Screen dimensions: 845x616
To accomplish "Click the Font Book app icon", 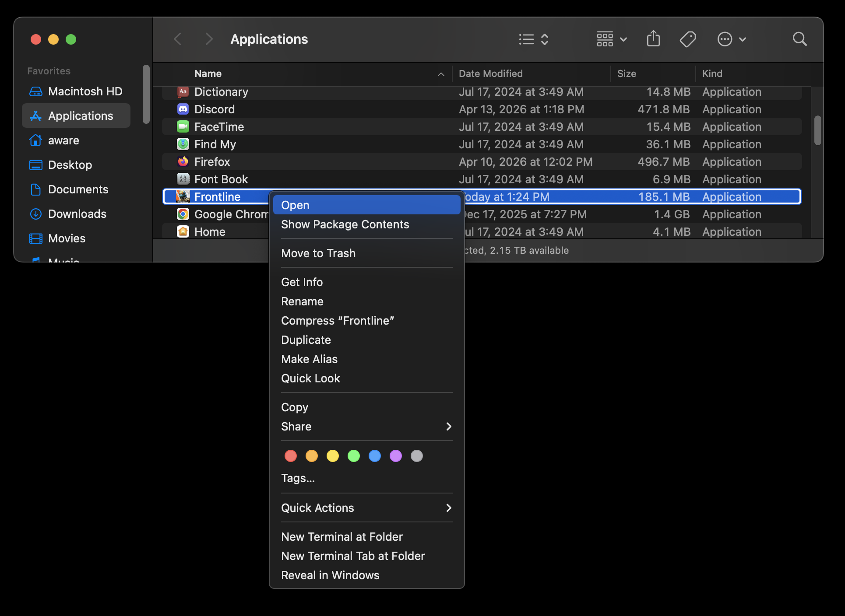I will [183, 179].
